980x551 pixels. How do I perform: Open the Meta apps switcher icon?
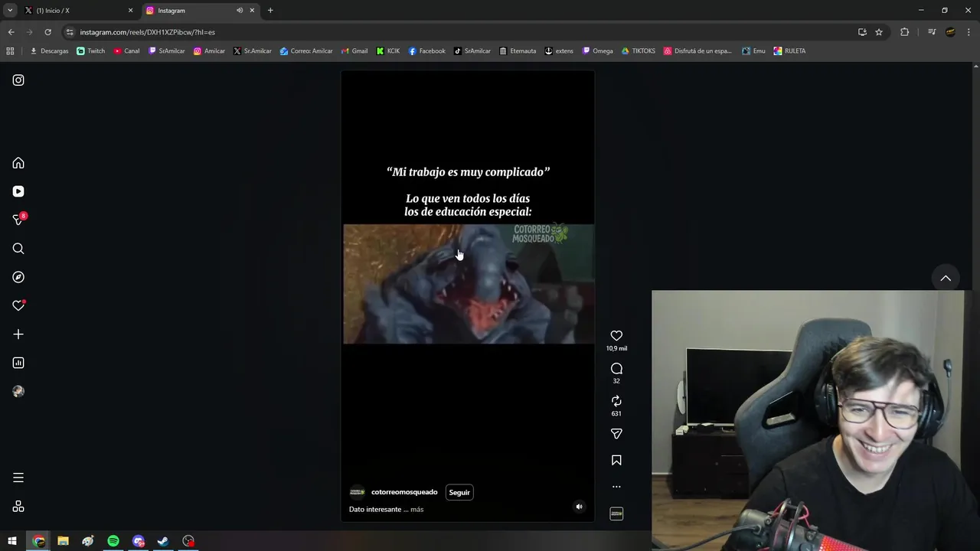pos(18,507)
